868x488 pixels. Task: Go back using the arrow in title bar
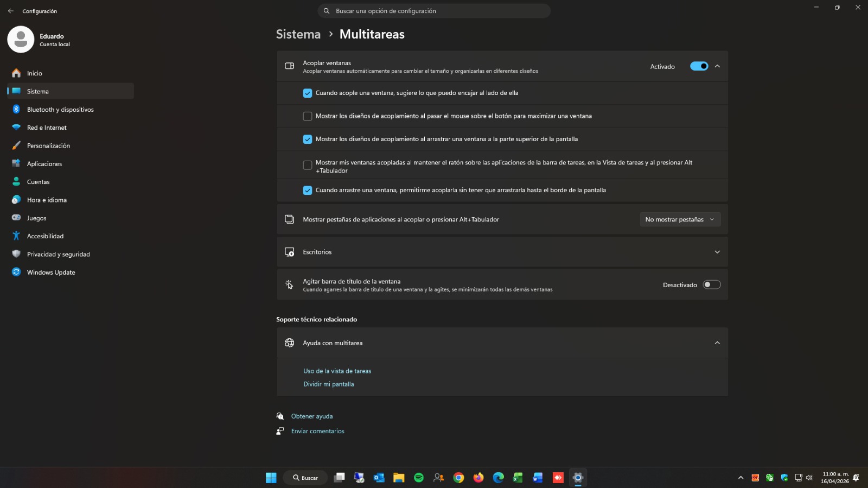(x=11, y=11)
